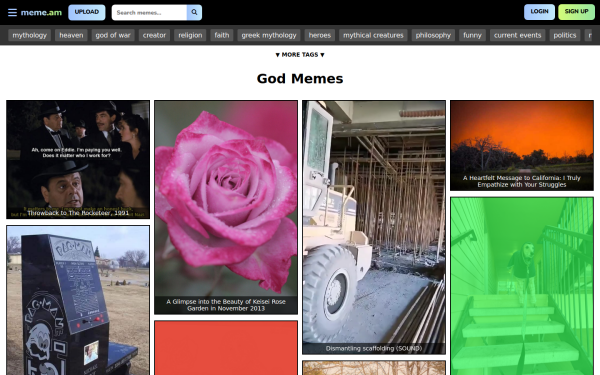Image resolution: width=600 pixels, height=375 pixels.
Task: Open the green-tinted dog on stairs meme
Action: tap(522, 286)
